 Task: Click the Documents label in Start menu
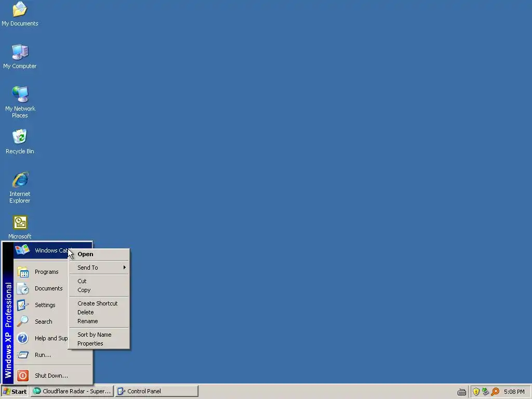[48, 288]
